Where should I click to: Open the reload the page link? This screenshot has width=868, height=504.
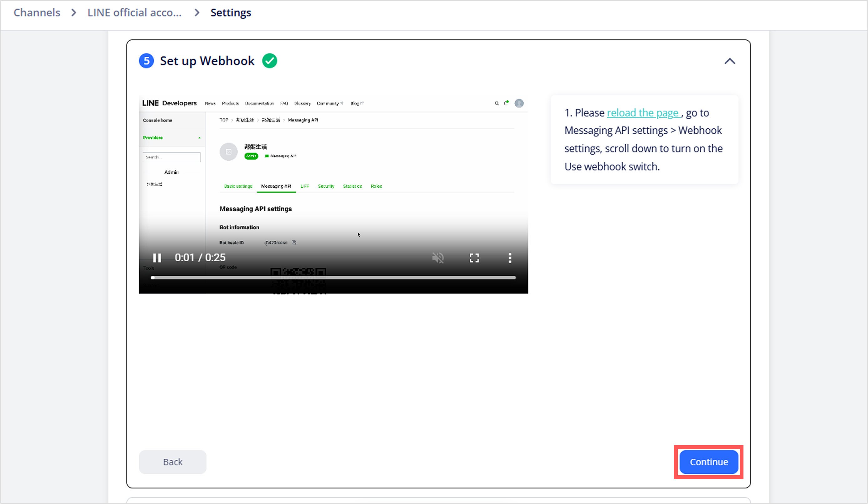point(643,113)
